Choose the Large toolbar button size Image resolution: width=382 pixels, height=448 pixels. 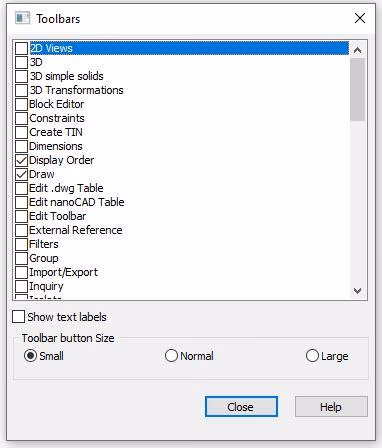click(x=312, y=356)
